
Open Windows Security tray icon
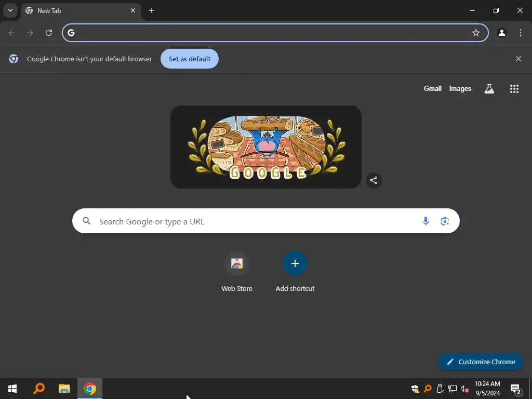click(415, 389)
